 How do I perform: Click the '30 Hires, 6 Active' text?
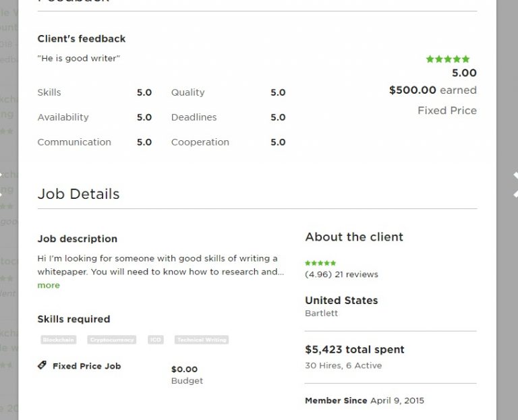click(x=343, y=365)
